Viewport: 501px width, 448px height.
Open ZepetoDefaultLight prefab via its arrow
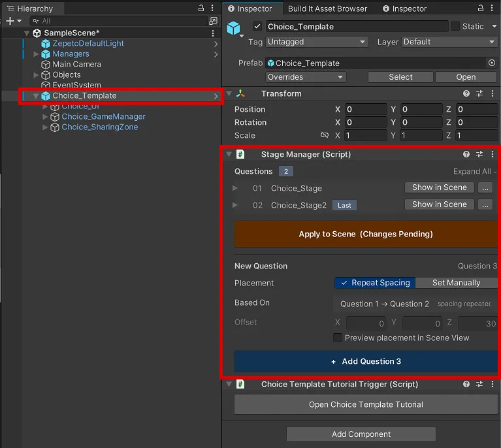pos(216,44)
